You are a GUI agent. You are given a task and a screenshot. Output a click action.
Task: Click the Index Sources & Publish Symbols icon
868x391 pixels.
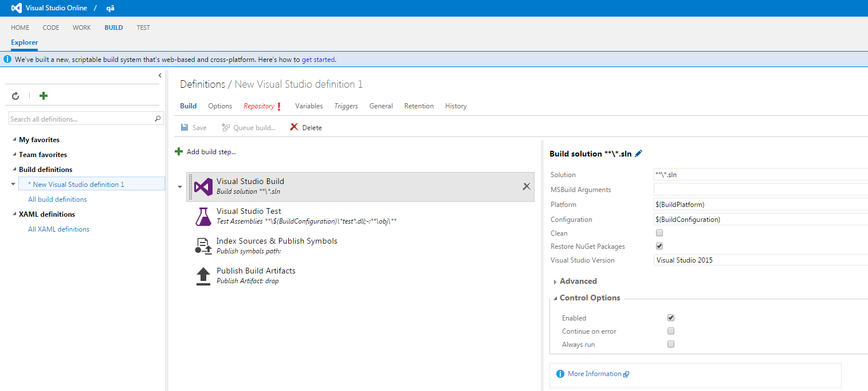tap(203, 247)
